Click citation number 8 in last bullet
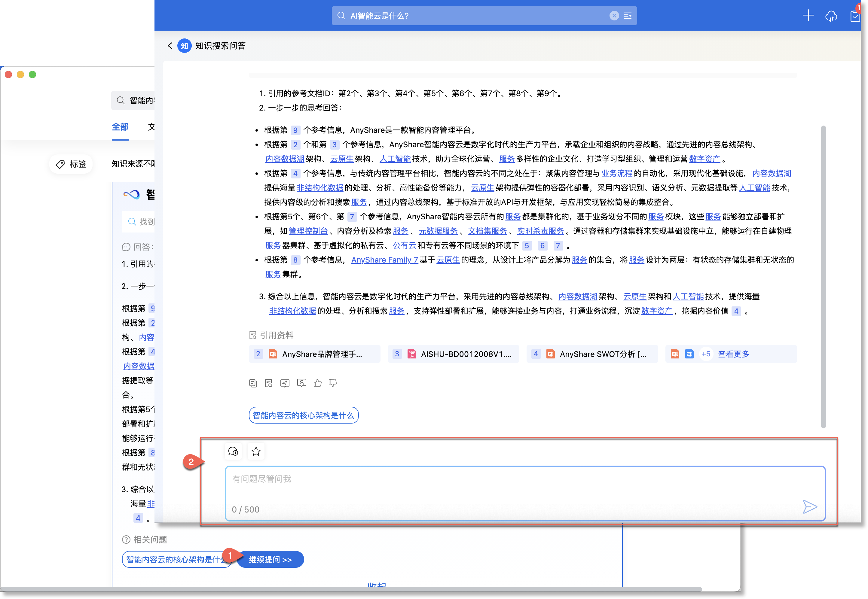Screen dimensions: 868x599 [x=295, y=260]
